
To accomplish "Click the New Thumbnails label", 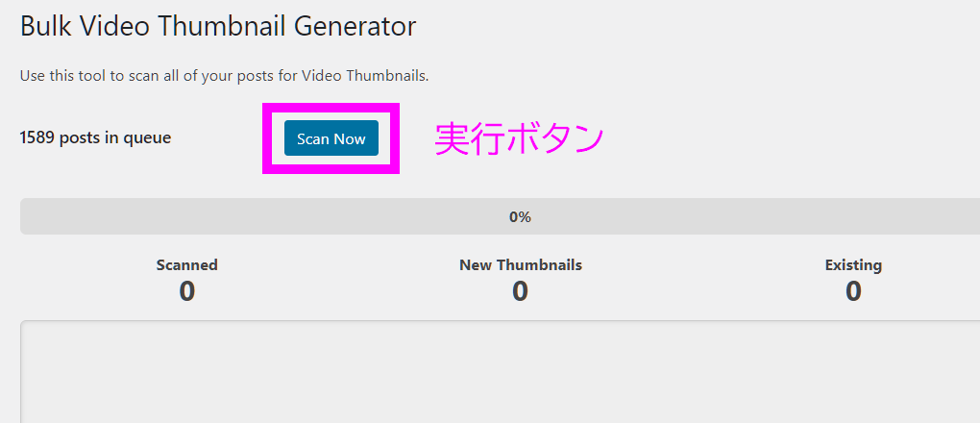I will coord(521,264).
